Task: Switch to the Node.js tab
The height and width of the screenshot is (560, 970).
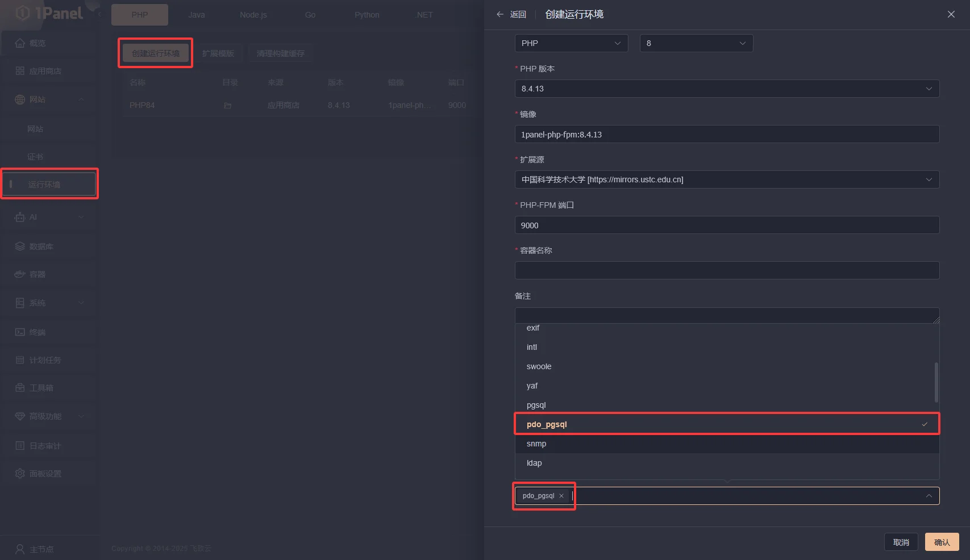Action: (x=253, y=15)
